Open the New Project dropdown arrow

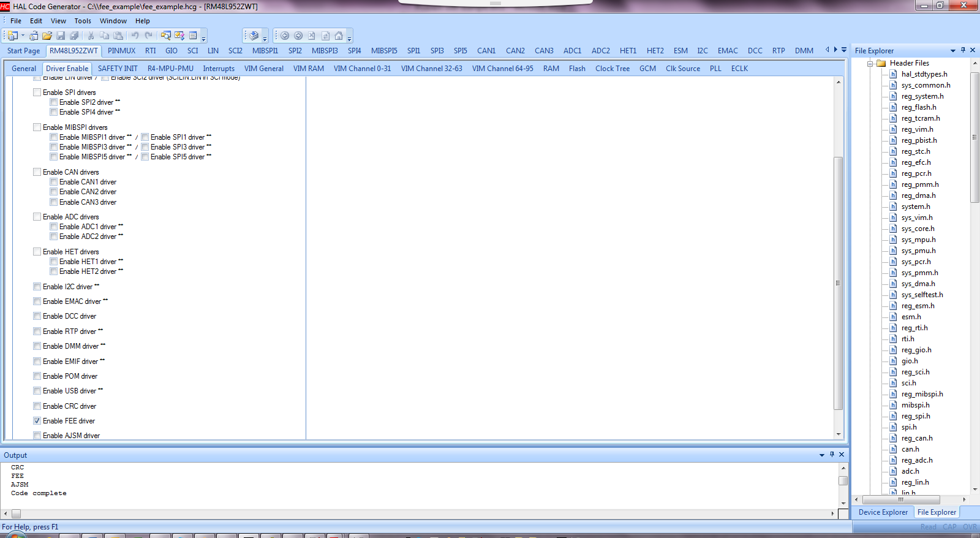click(23, 36)
